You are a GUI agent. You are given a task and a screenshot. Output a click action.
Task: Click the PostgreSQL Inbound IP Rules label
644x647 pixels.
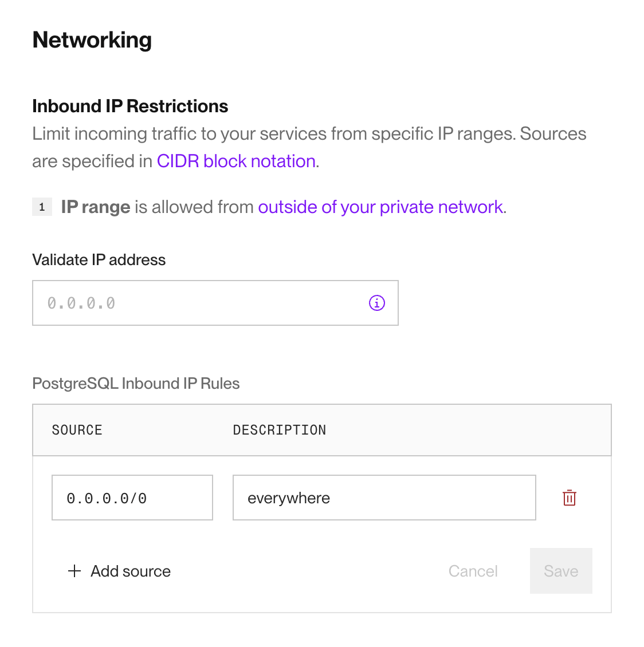pos(136,383)
